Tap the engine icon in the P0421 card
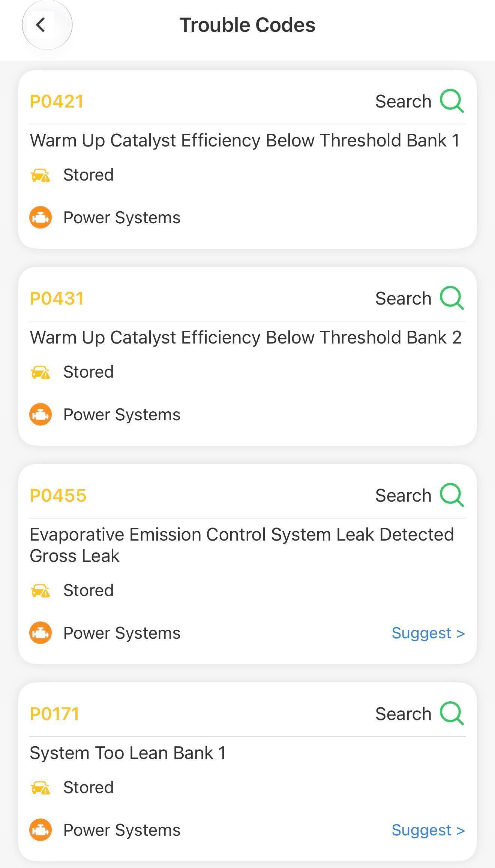The height and width of the screenshot is (868, 495). (40, 217)
